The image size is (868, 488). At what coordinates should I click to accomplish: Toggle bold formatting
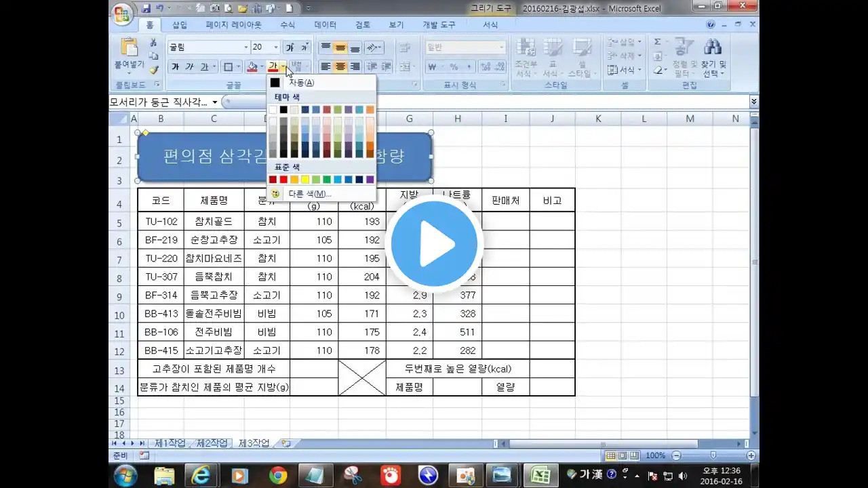(x=175, y=66)
